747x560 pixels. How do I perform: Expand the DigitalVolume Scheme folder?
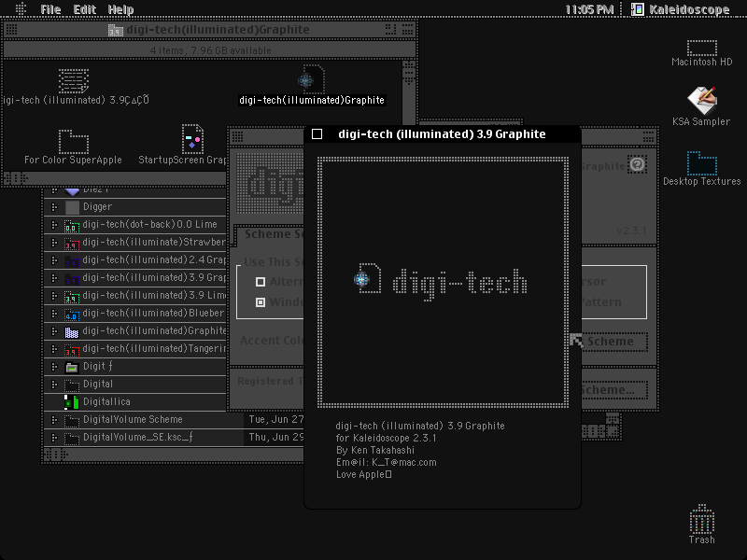pos(54,421)
